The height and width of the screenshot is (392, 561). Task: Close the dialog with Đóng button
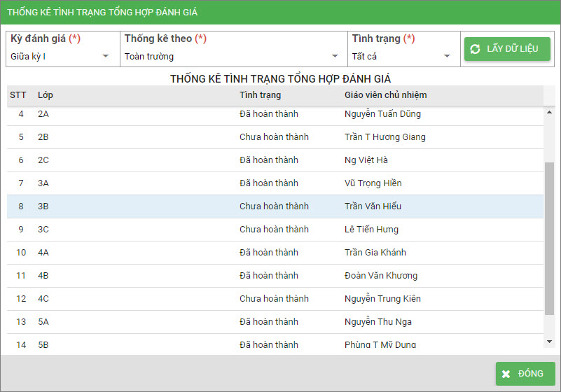tap(525, 374)
